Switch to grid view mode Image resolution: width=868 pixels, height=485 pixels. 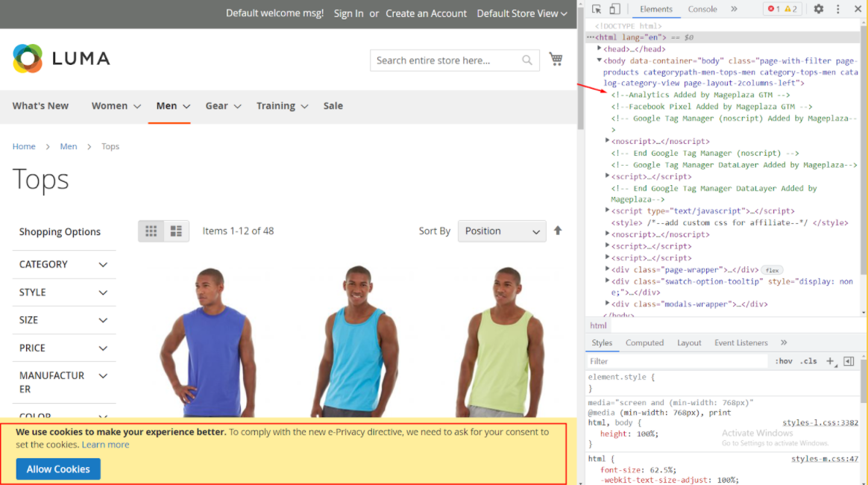(x=151, y=231)
